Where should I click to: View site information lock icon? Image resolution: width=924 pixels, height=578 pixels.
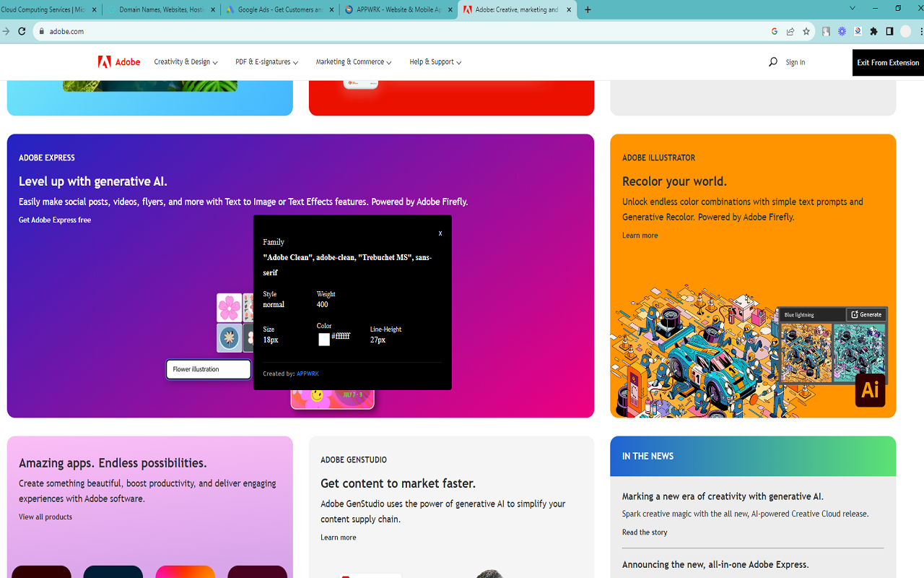42,31
